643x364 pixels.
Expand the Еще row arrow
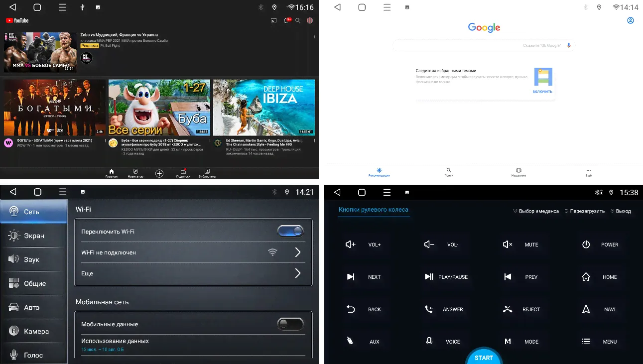click(x=297, y=273)
